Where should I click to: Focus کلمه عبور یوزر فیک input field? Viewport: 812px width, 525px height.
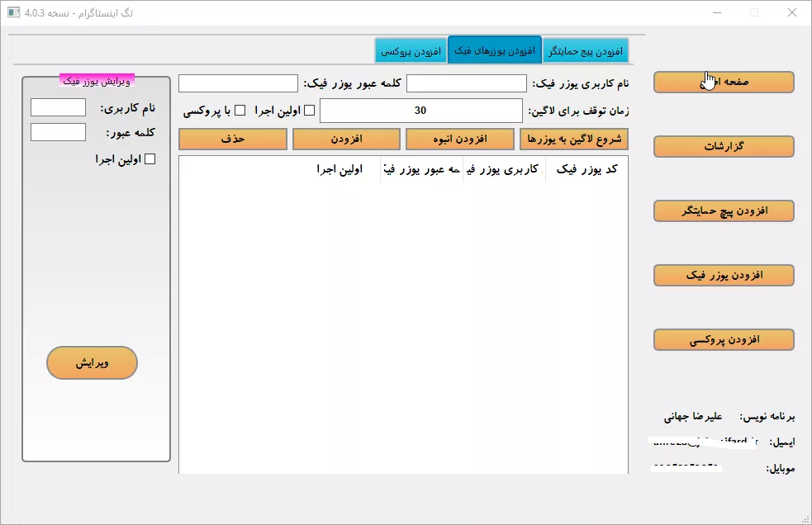(238, 83)
